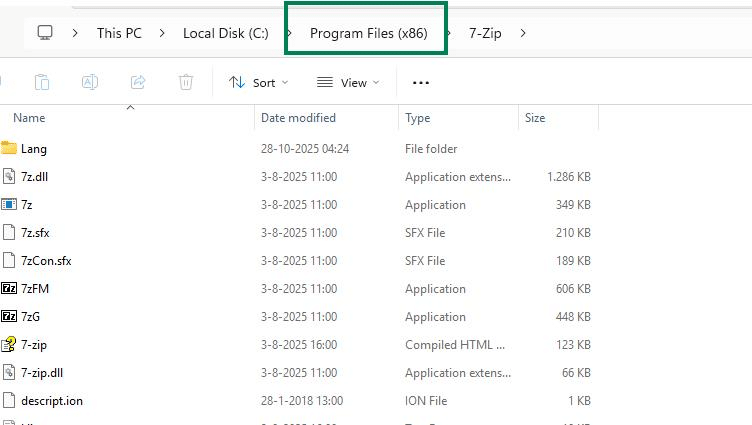Select the 7zFM application icon
Image resolution: width=752 pixels, height=425 pixels.
(x=10, y=289)
